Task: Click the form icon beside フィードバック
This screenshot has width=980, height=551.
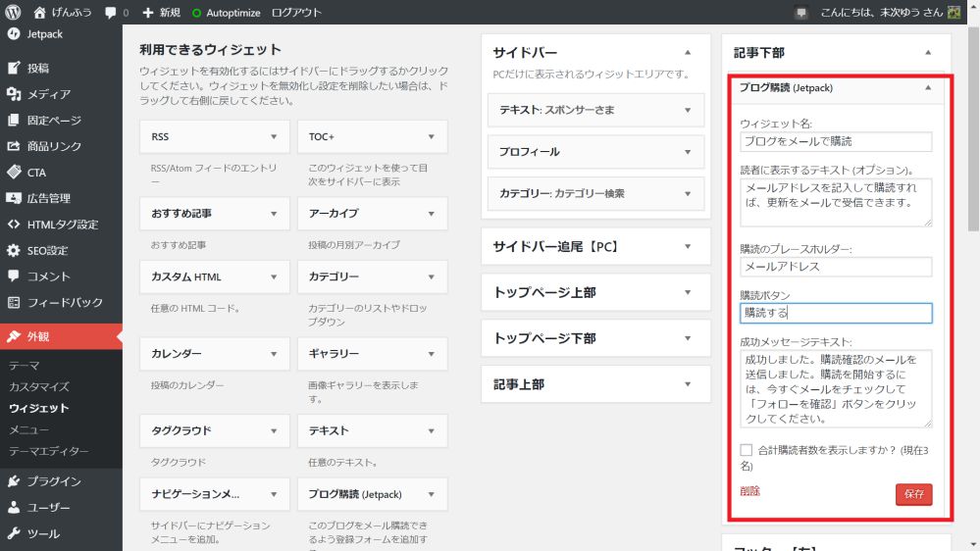Action: coord(13,302)
